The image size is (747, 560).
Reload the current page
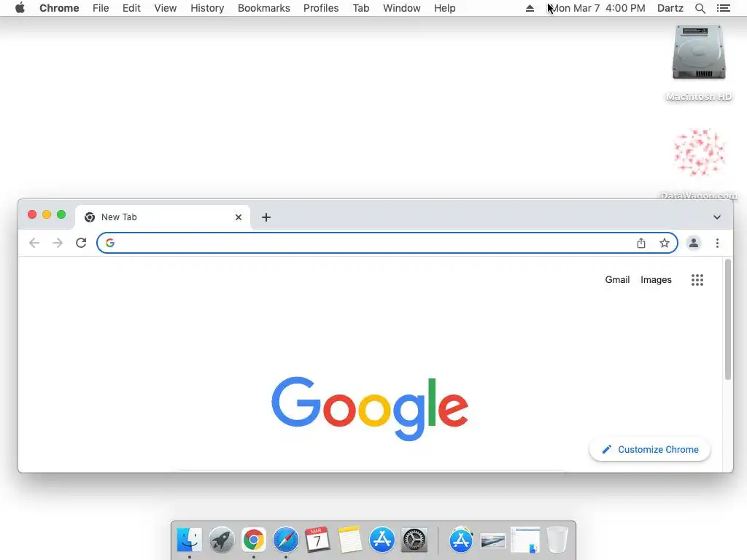(x=81, y=243)
